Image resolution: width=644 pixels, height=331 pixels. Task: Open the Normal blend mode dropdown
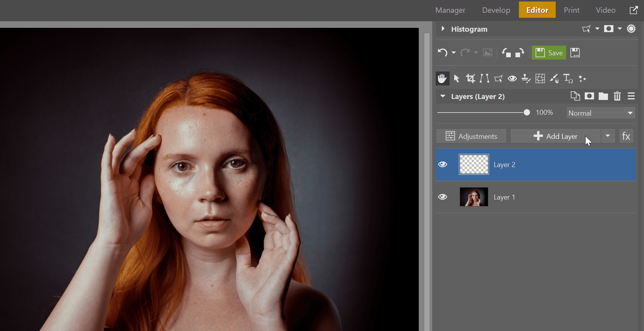coord(601,113)
